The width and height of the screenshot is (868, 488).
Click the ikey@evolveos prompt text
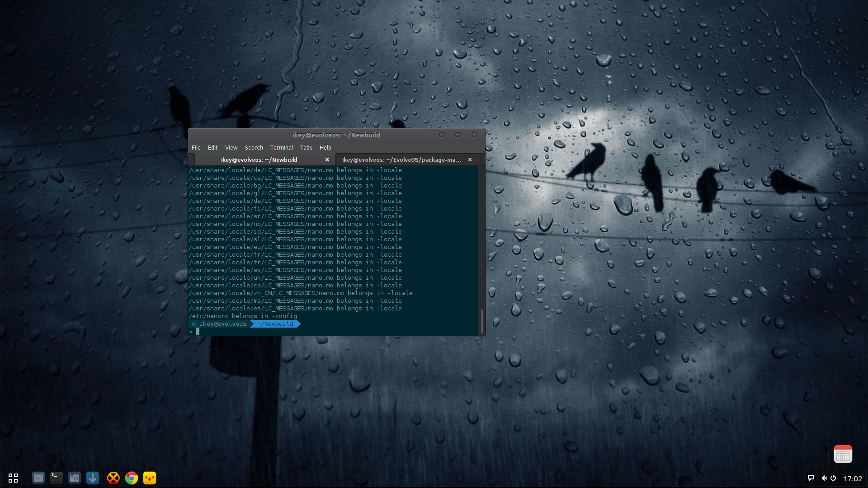coord(222,324)
